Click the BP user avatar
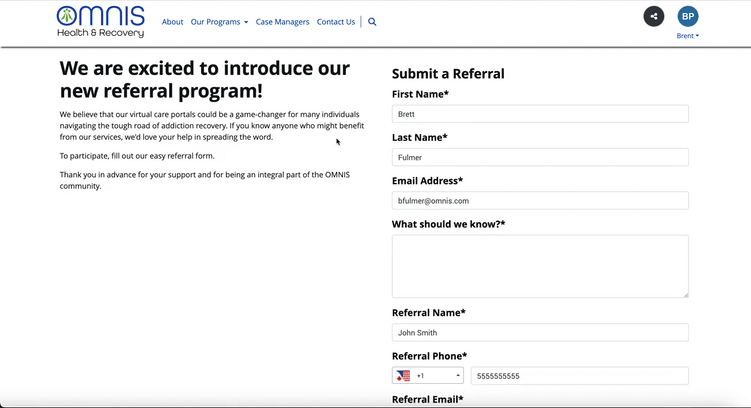Viewport: 751px width, 408px height. point(687,16)
